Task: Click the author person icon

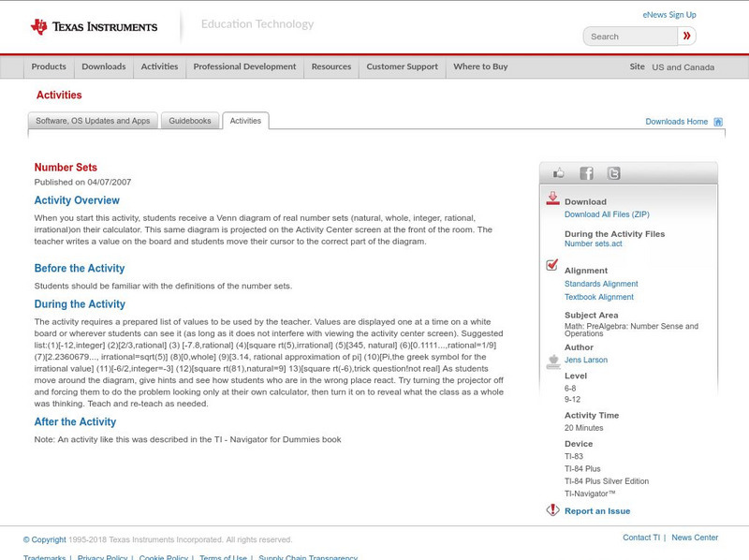Action: (553, 361)
